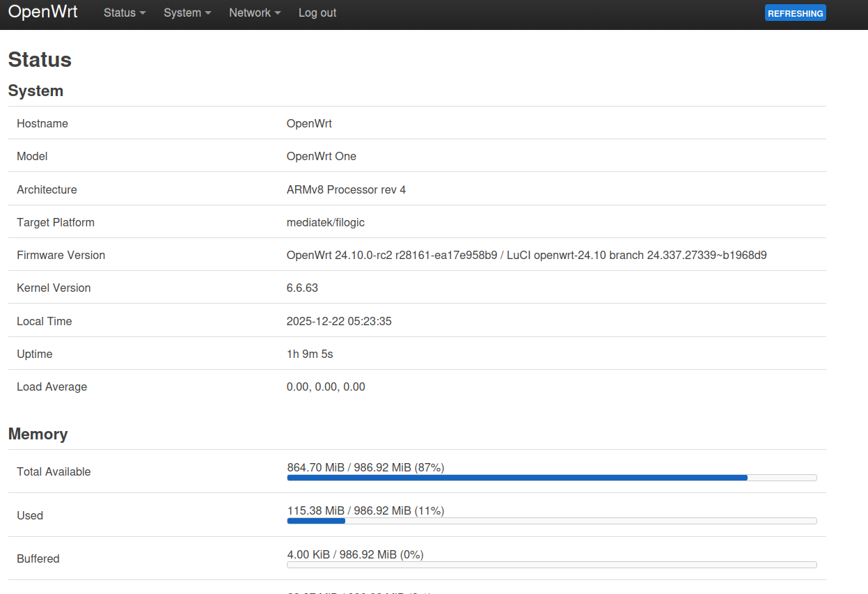Click the OpenWrt brand logo link
This screenshot has width=868, height=594.
pos(42,13)
